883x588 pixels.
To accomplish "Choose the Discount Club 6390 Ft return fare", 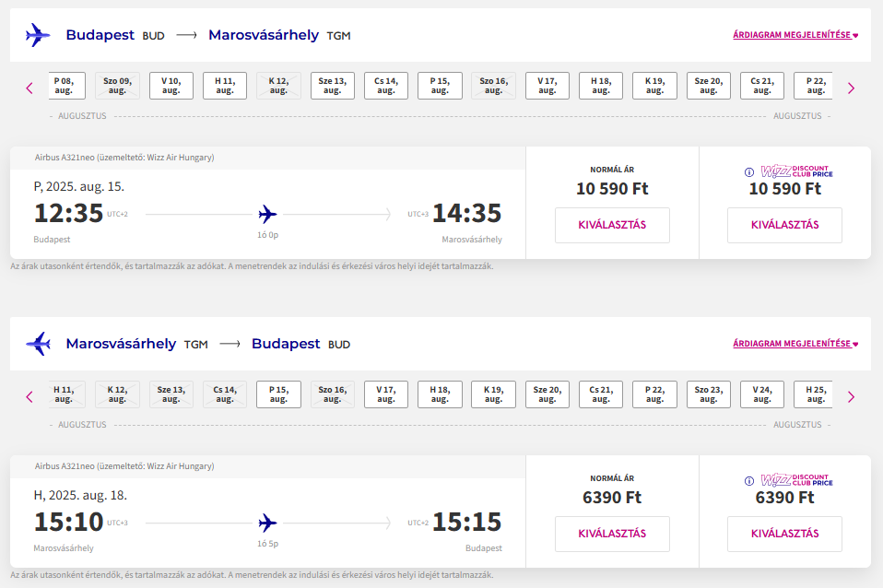I will (784, 534).
